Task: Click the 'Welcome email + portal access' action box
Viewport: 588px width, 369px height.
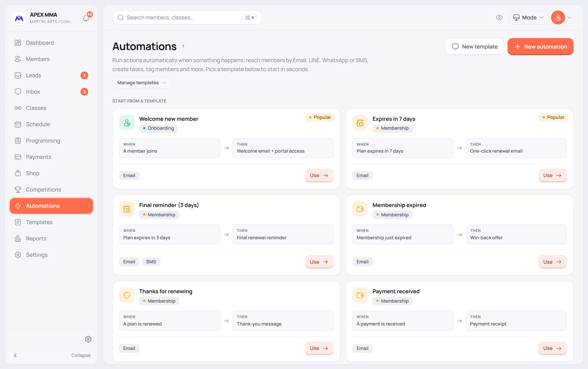Action: click(x=283, y=148)
